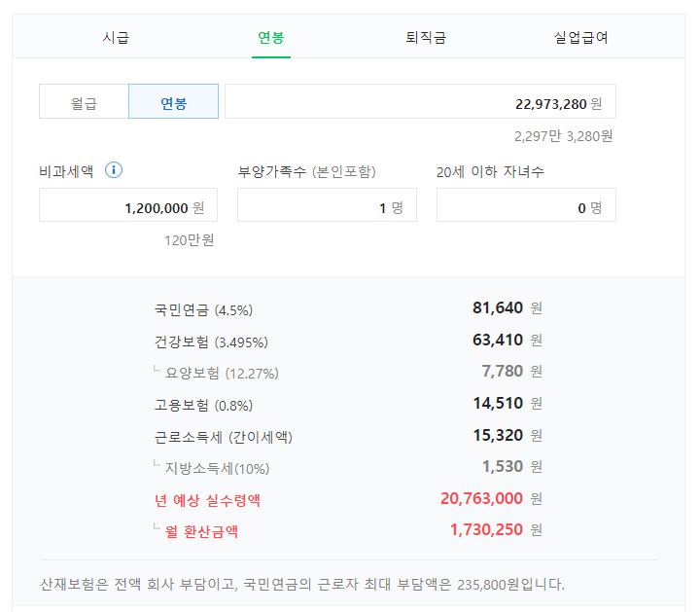Select the blue 연봉 toggle button

(x=174, y=101)
